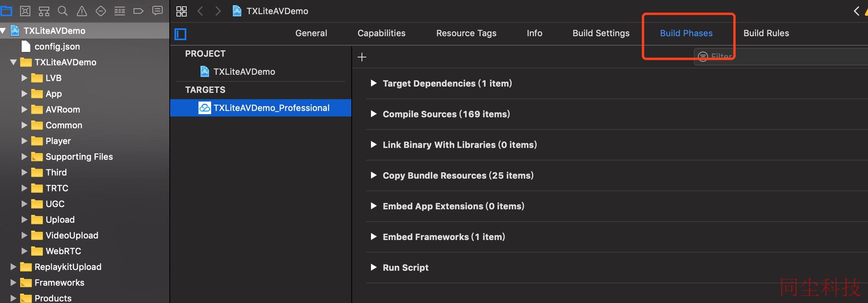
Task: Select the Products folder row
Action: [85, 297]
